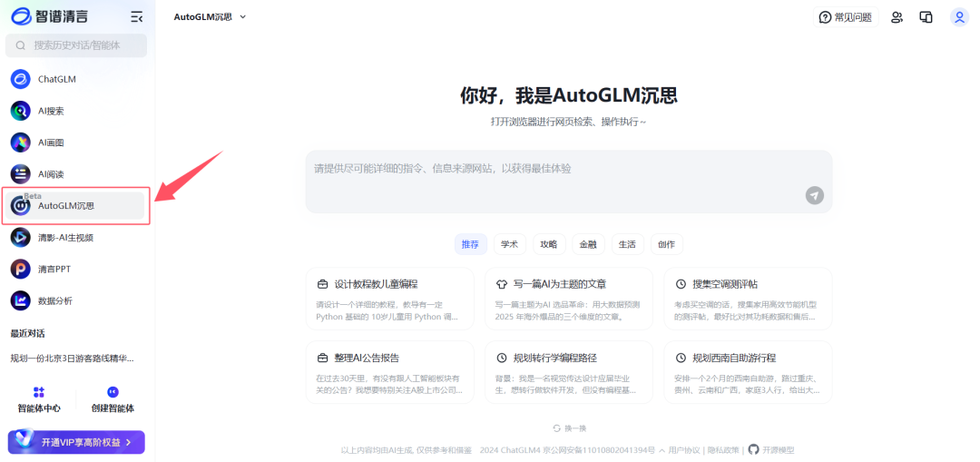Click ChatGLM label in sidebar
The image size is (980, 462).
click(57, 79)
